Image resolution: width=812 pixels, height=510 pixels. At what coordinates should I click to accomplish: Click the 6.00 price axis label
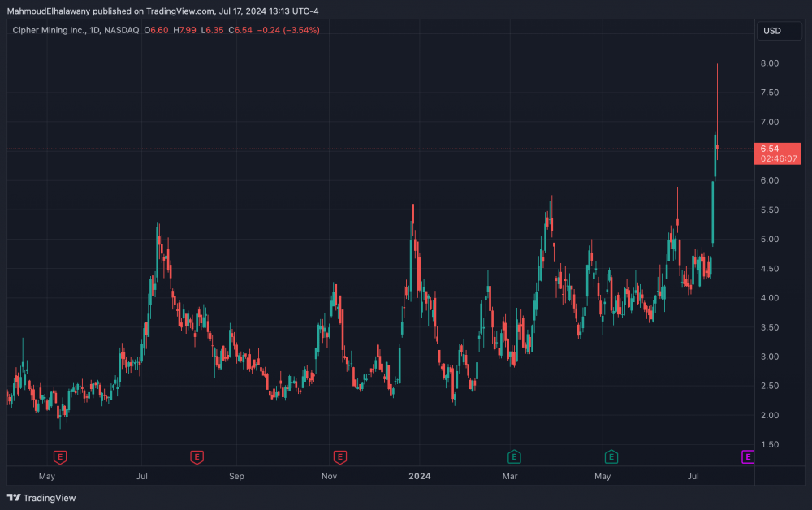pyautogui.click(x=770, y=181)
